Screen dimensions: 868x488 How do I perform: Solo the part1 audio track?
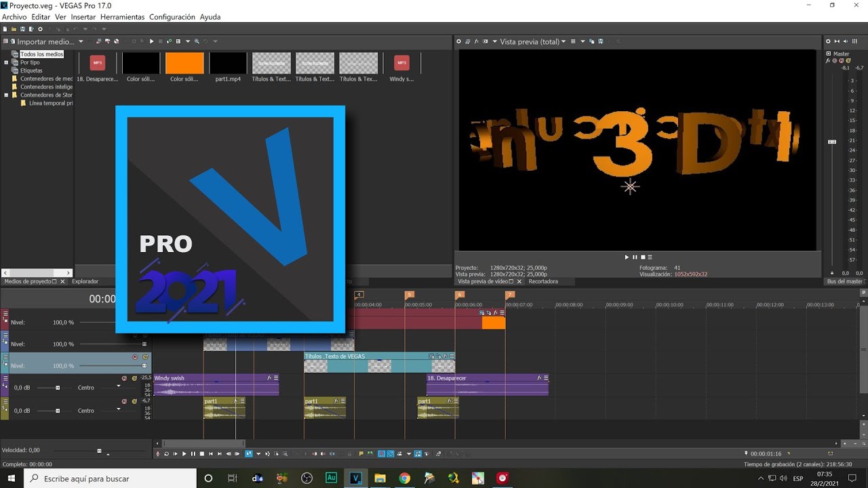pyautogui.click(x=134, y=401)
